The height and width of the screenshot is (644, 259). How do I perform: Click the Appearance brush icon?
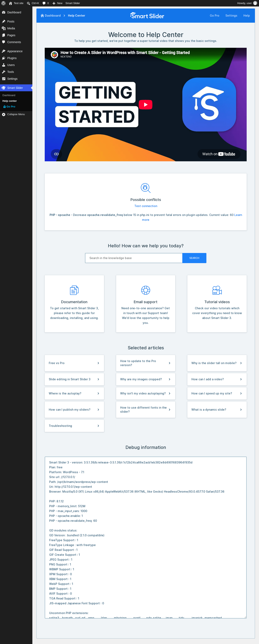(x=4, y=51)
